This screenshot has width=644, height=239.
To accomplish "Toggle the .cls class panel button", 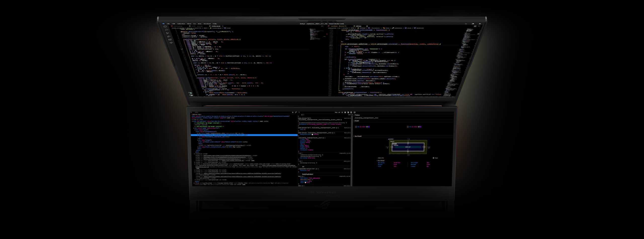I will 339,112.
